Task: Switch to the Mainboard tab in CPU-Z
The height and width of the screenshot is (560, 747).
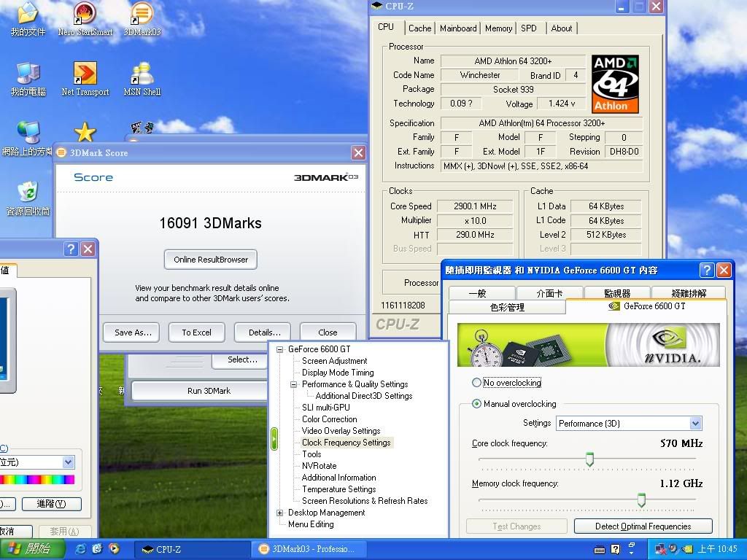Action: (x=458, y=28)
